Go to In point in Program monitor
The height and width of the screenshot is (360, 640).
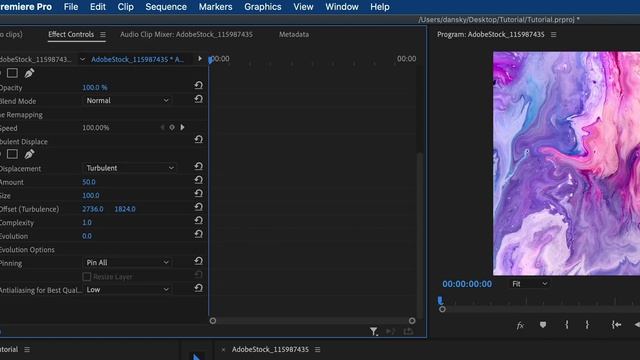(x=616, y=325)
